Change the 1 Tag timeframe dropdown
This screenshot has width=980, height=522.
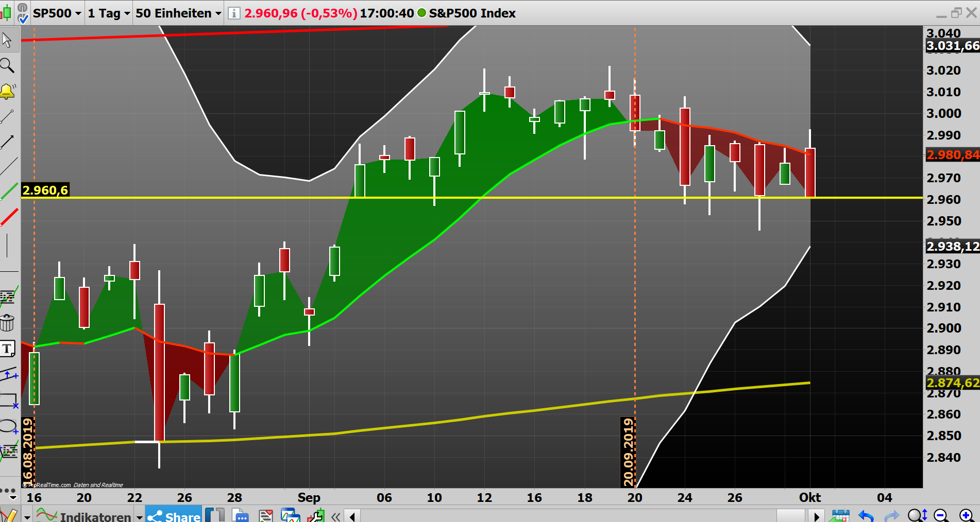[109, 13]
